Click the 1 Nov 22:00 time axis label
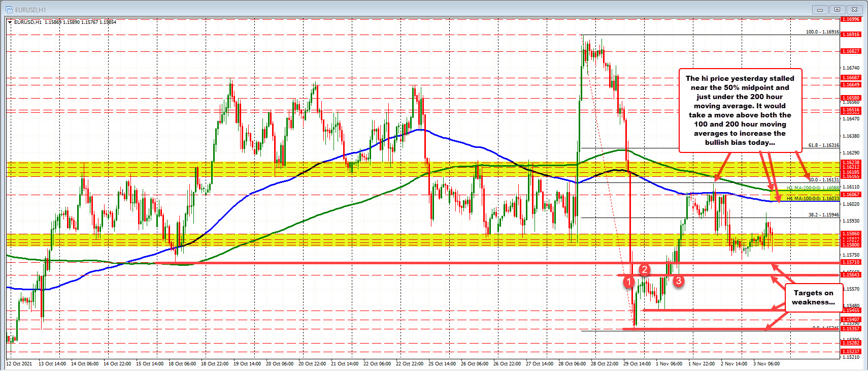Image resolution: width=868 pixels, height=371 pixels. point(702,364)
